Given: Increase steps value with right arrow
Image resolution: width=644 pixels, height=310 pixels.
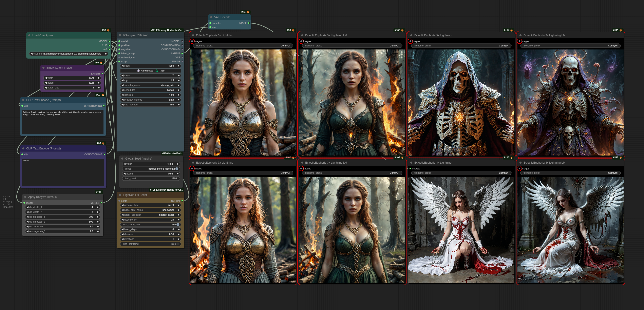Looking at the screenshot, I should tap(178, 76).
